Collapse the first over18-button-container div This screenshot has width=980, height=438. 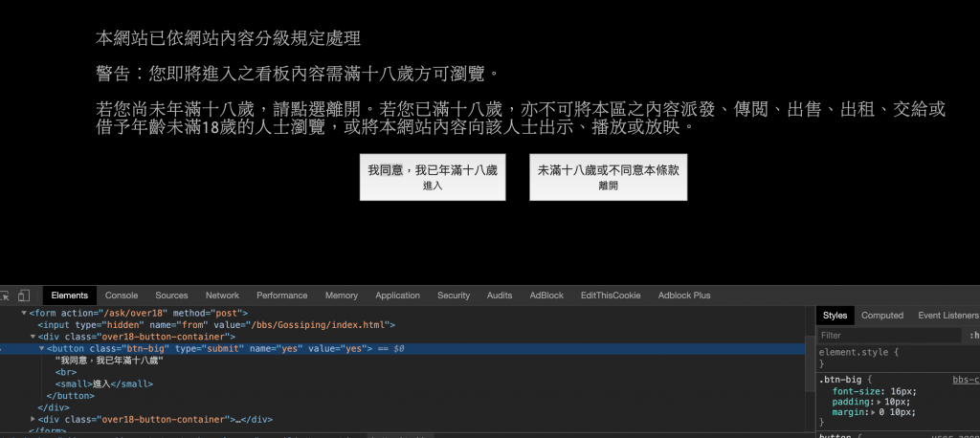[33, 337]
